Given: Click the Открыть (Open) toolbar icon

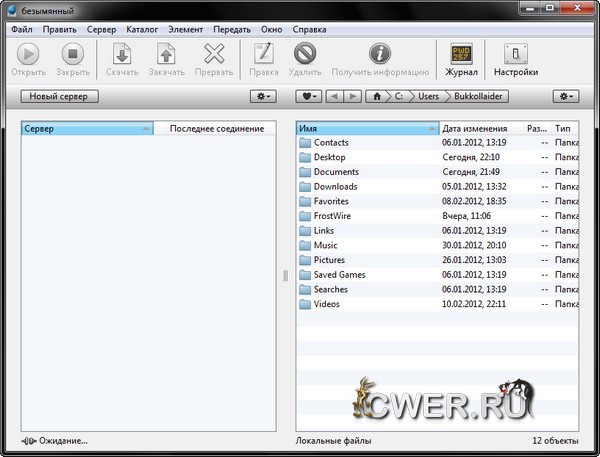Looking at the screenshot, I should tap(28, 55).
